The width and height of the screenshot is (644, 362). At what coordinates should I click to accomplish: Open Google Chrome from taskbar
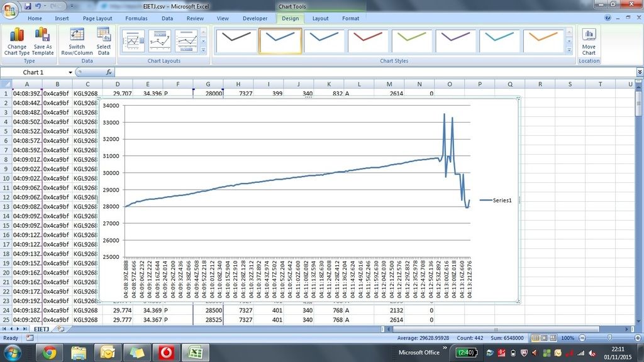click(x=49, y=353)
